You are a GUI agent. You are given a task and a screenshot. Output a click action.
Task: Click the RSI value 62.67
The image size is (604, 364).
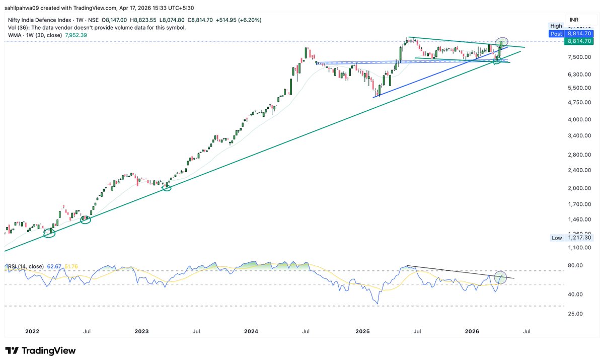coord(54,266)
